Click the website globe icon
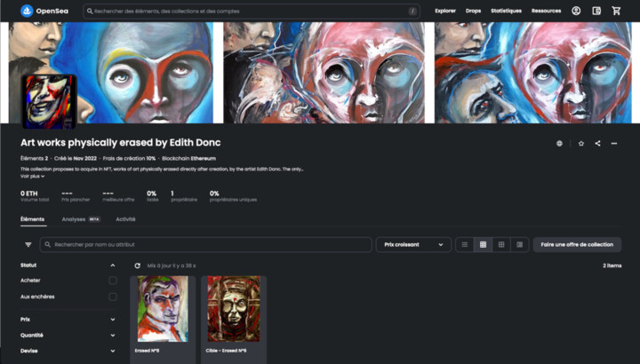 tap(559, 144)
